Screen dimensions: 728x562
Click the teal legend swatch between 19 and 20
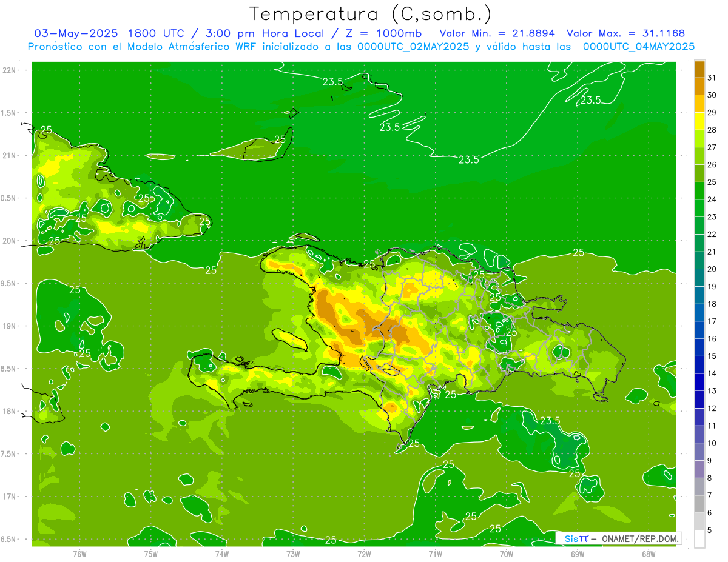tap(699, 278)
